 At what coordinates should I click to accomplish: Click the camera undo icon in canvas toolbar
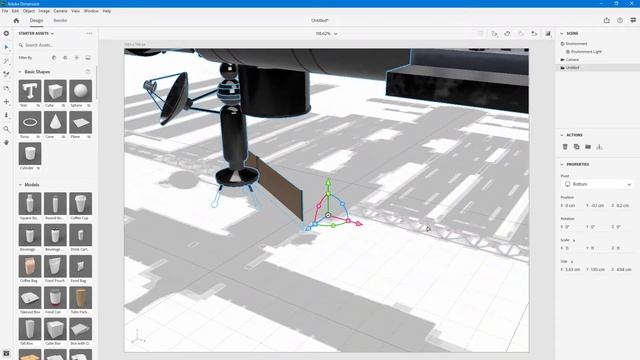point(507,33)
